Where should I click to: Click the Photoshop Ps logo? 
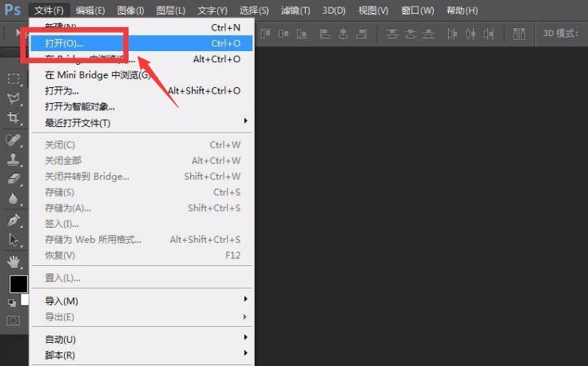12,10
